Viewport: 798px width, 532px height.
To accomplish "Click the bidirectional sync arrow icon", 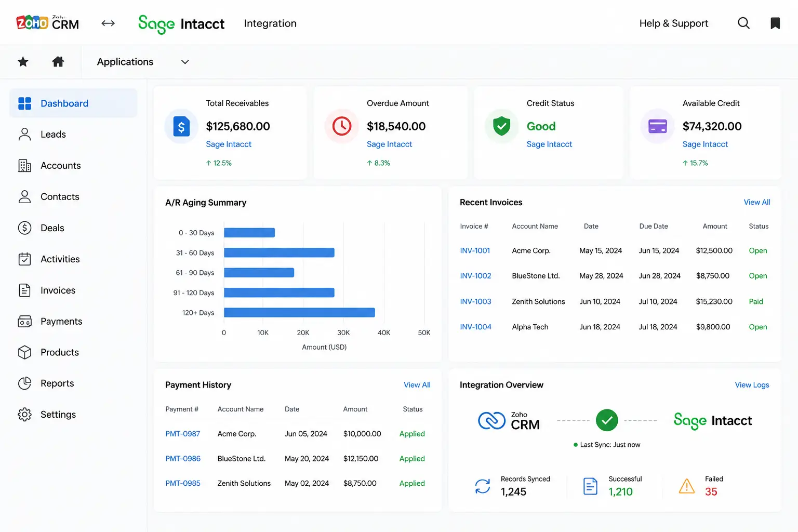I will pos(108,23).
